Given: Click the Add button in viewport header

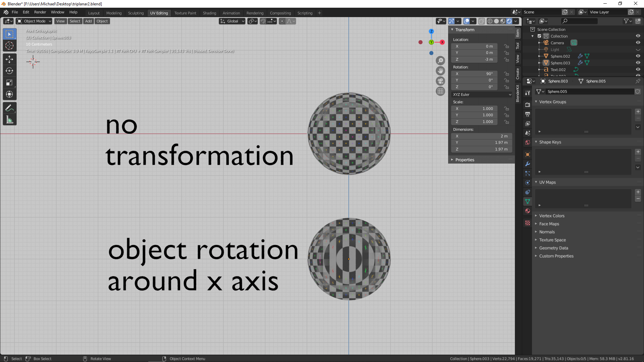Looking at the screenshot, I should click(x=88, y=21).
